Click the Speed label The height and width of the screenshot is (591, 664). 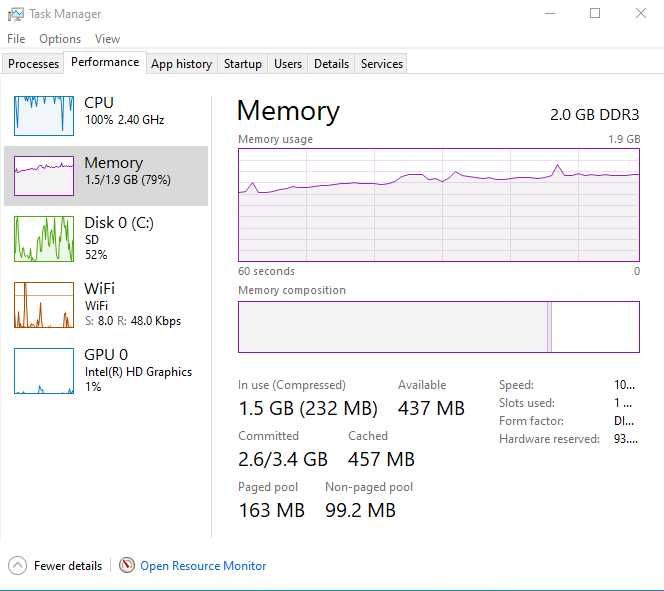coord(516,385)
